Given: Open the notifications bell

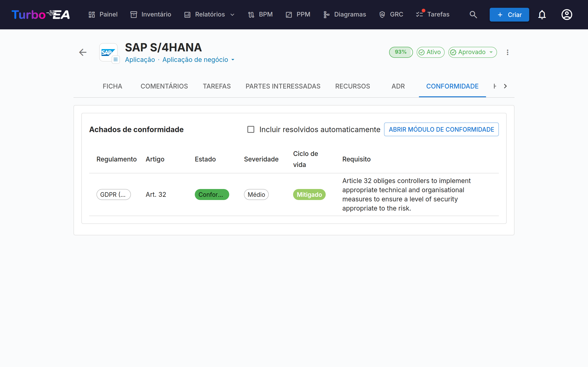Looking at the screenshot, I should pyautogui.click(x=542, y=14).
